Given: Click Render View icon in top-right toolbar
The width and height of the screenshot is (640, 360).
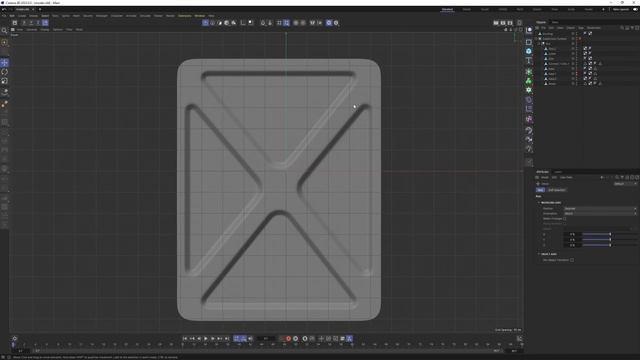Looking at the screenshot, I should (x=496, y=23).
